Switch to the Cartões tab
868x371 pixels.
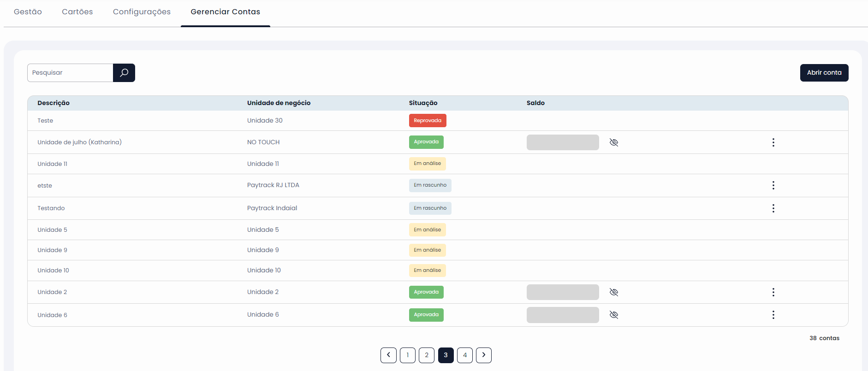pyautogui.click(x=77, y=12)
